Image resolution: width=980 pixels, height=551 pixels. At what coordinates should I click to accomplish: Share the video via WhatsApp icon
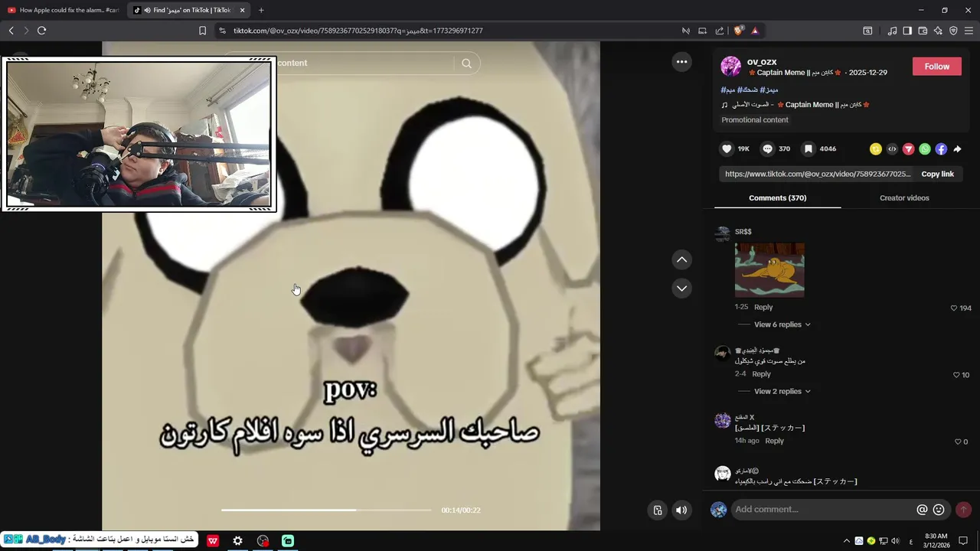pyautogui.click(x=925, y=149)
